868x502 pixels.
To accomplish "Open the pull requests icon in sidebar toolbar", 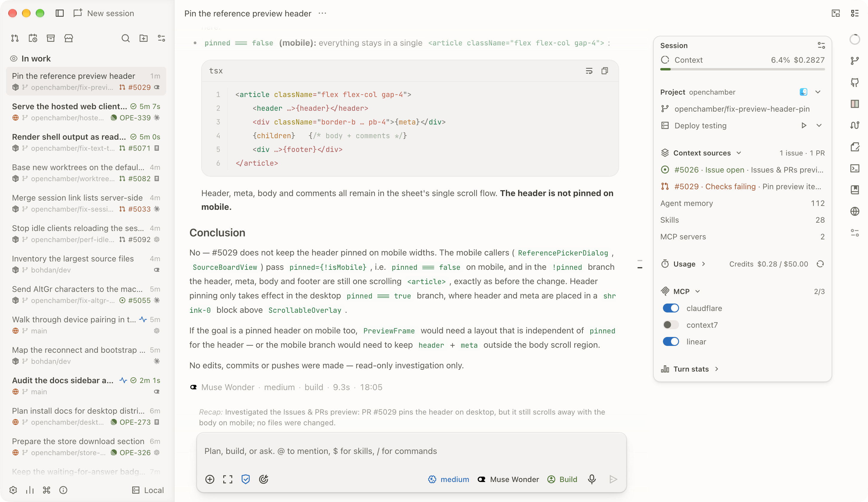I will (15, 38).
